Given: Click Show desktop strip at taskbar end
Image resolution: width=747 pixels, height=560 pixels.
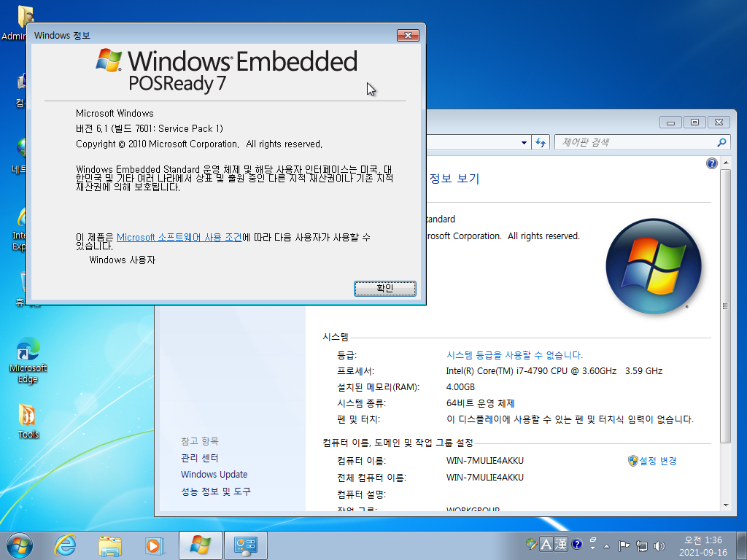Looking at the screenshot, I should click(x=742, y=545).
